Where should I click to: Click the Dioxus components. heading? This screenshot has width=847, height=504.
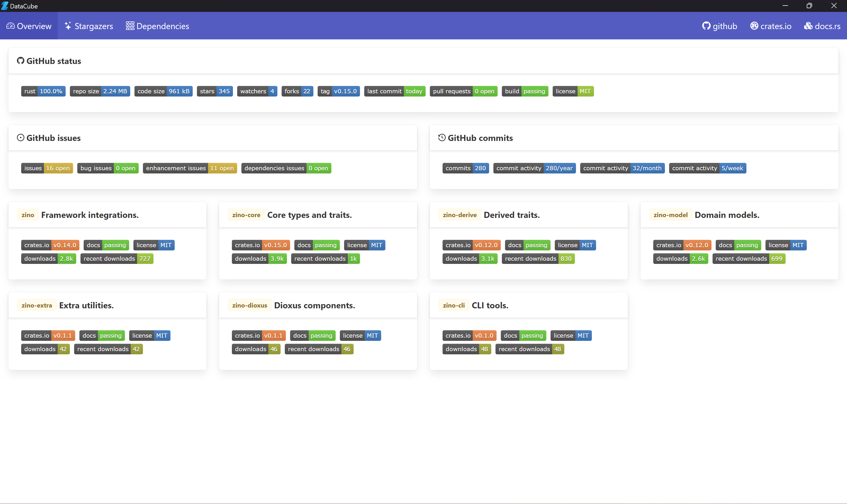click(314, 305)
